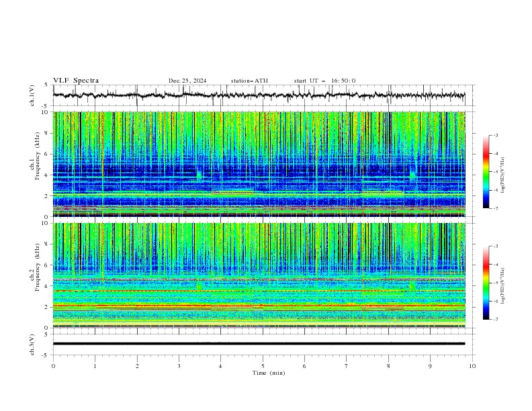Click the "-7" tick on ch.1 color bar
Viewport: 532px width, 411px height.
click(496, 208)
